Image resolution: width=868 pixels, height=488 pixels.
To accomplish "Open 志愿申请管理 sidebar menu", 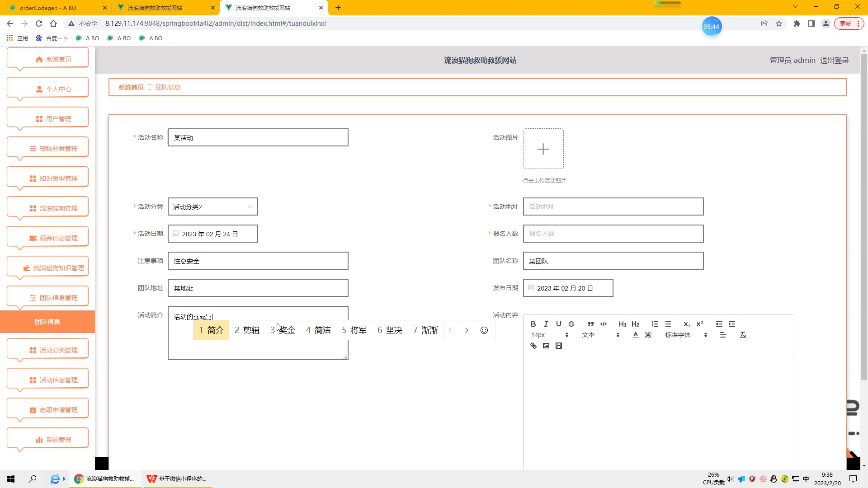I will point(47,410).
